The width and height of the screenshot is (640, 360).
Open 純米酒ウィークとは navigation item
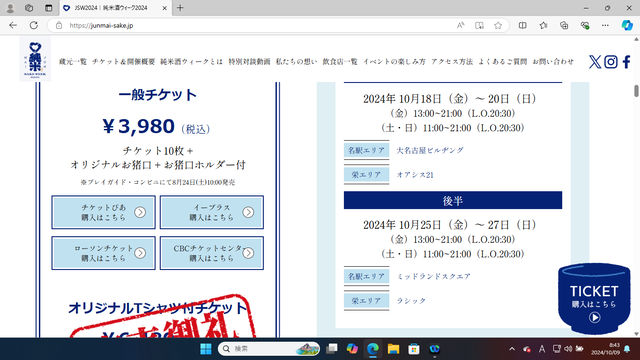coord(191,62)
